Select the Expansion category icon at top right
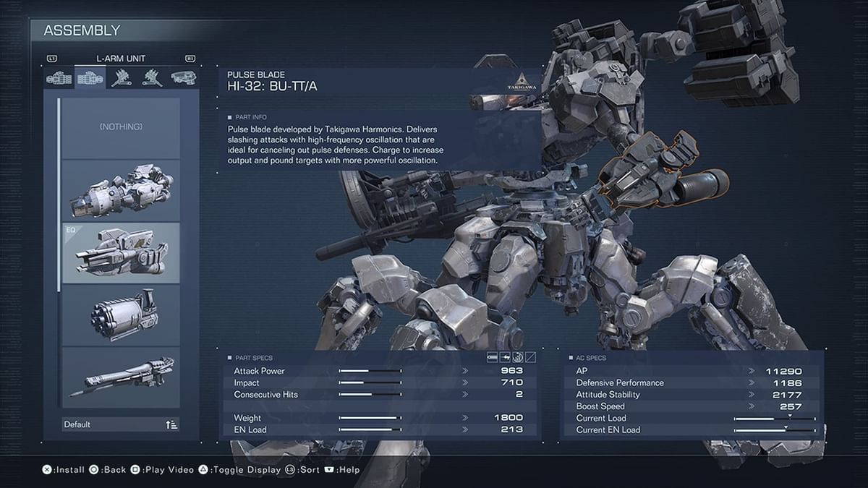This screenshot has width=868, height=488. pyautogui.click(x=182, y=80)
